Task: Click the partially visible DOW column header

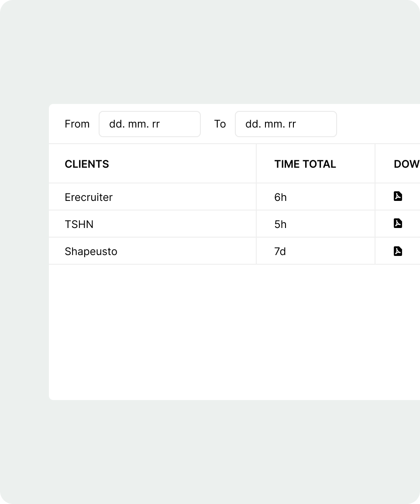Action: tap(406, 164)
